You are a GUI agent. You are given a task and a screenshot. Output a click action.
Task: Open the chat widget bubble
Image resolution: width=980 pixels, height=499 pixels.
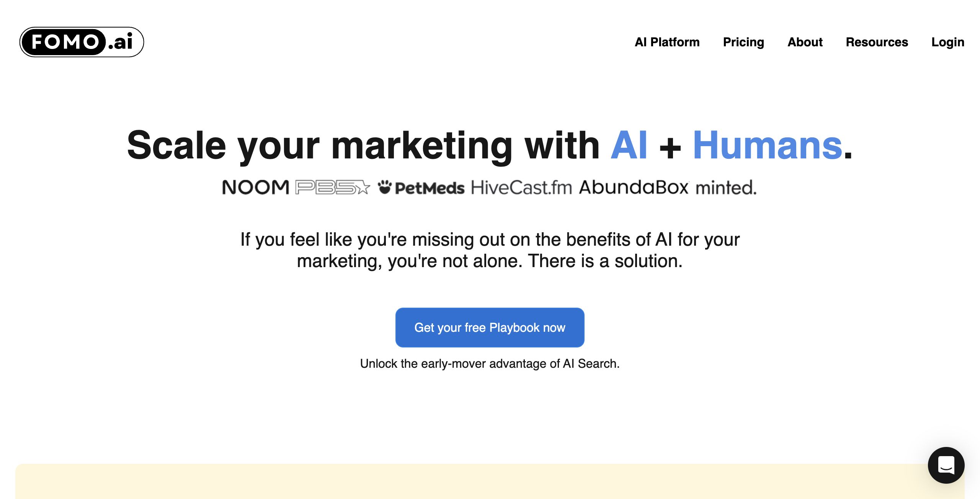click(946, 465)
